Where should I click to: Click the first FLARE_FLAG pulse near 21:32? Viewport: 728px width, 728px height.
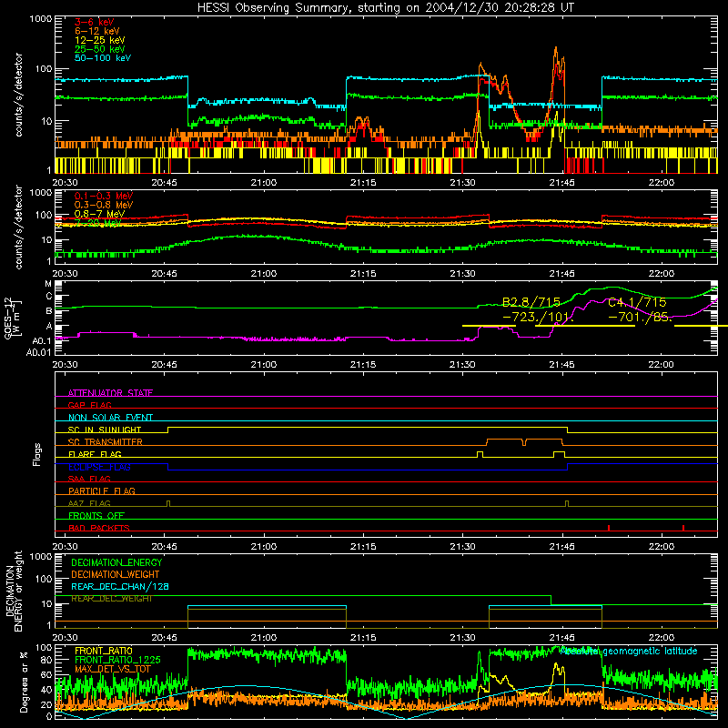(x=480, y=454)
